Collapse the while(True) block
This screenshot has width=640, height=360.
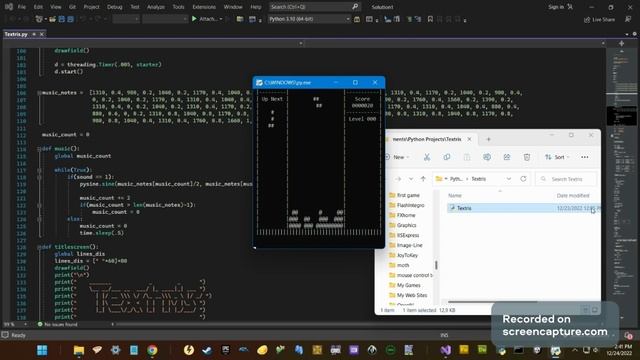pyautogui.click(x=40, y=170)
